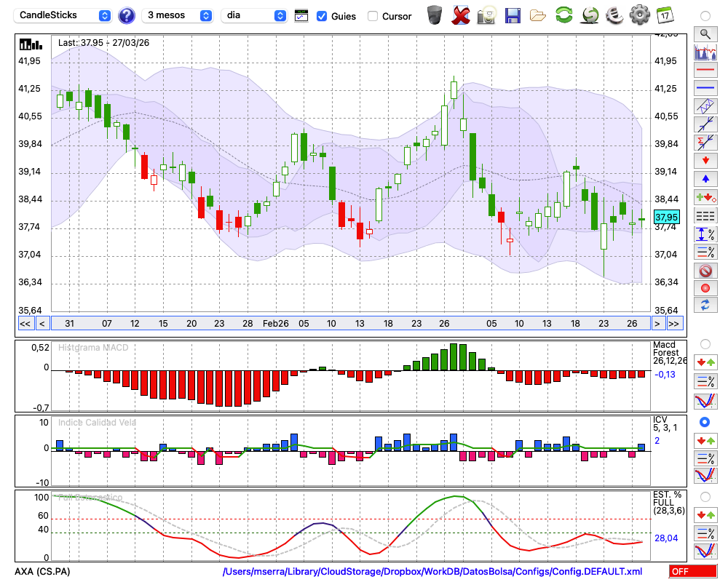Screen dimensions: 728x582
Task: Uncheck the Guies checkbox
Action: point(322,16)
